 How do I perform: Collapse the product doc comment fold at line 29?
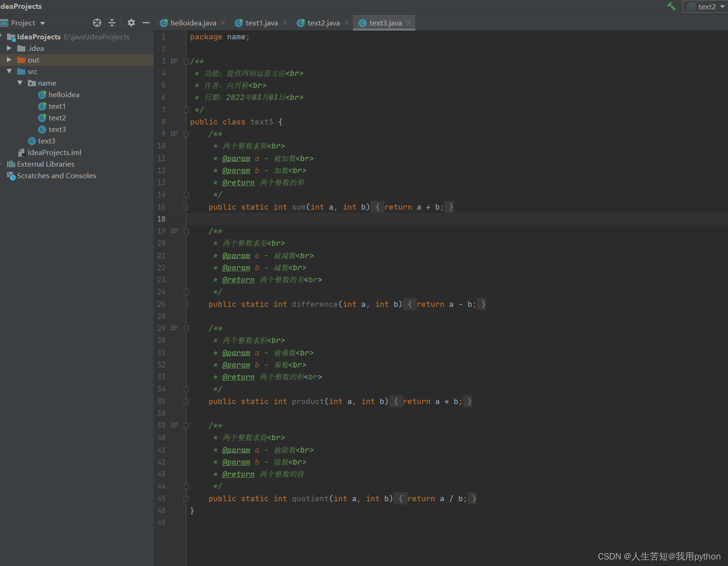coord(186,329)
